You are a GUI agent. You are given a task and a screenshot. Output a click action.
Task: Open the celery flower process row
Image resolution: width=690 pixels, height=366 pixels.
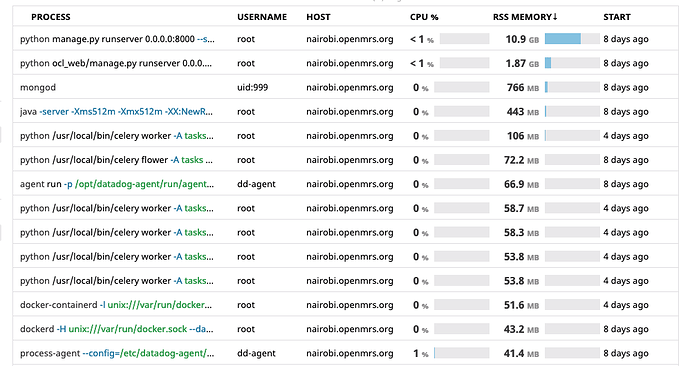[x=345, y=160]
